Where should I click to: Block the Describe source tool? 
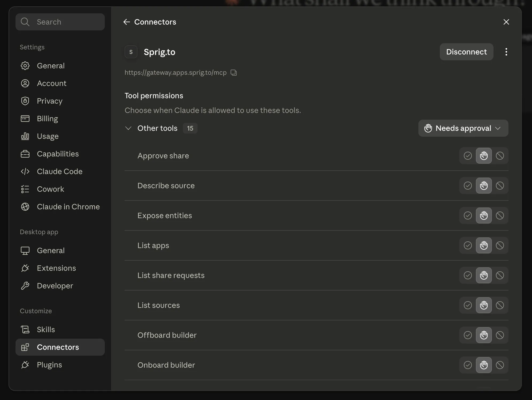coord(500,186)
